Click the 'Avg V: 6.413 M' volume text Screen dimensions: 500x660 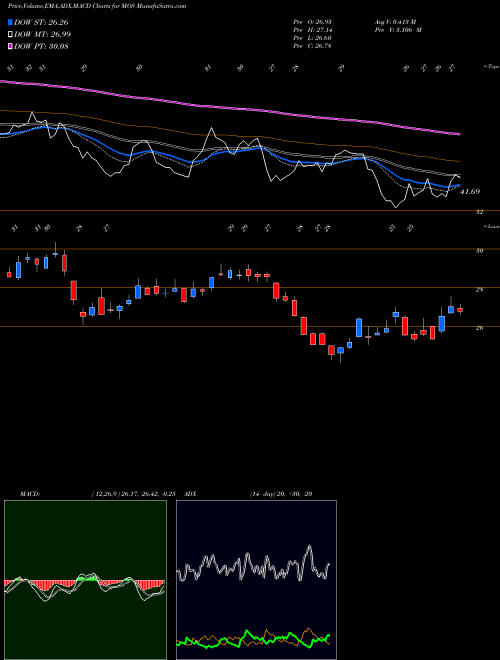coord(395,22)
